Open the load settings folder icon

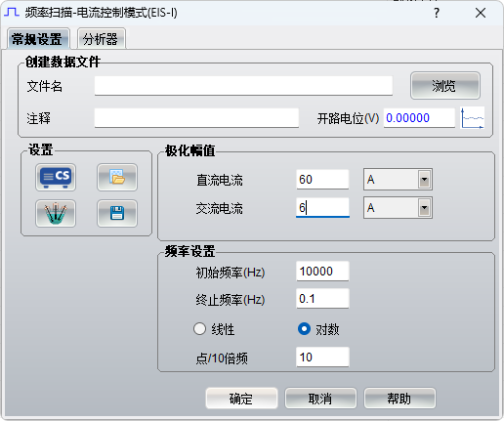coord(117,177)
